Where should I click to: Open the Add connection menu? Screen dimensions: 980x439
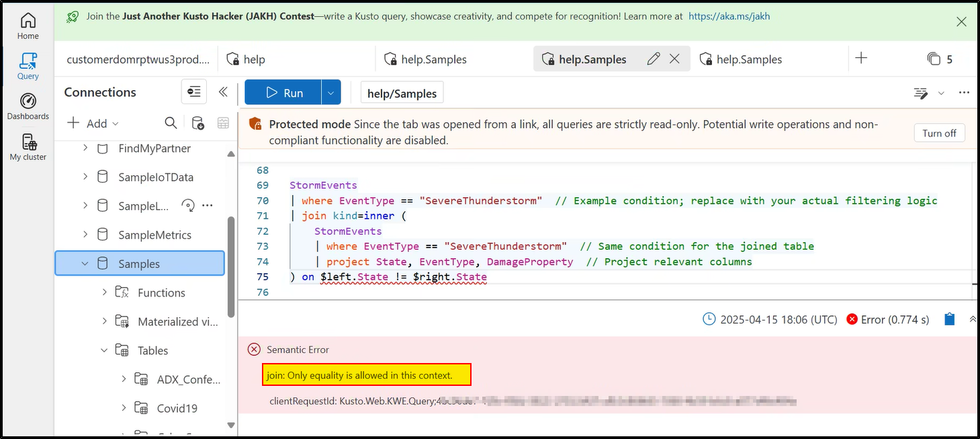coord(93,123)
